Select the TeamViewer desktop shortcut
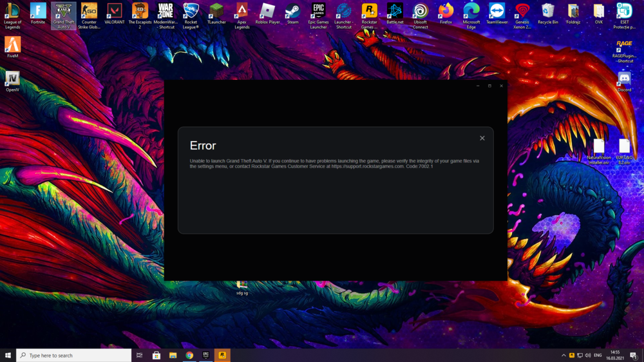 pyautogui.click(x=497, y=14)
